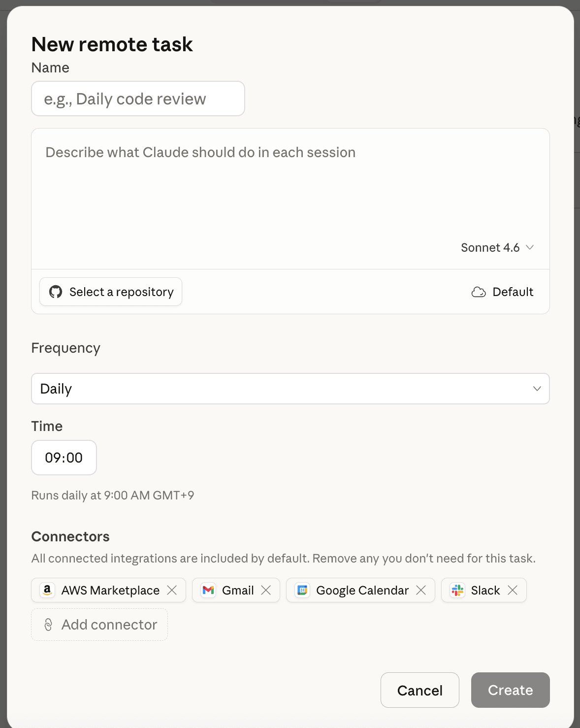Open the Sonnet 4.6 model dropdown
The image size is (580, 728).
click(497, 248)
